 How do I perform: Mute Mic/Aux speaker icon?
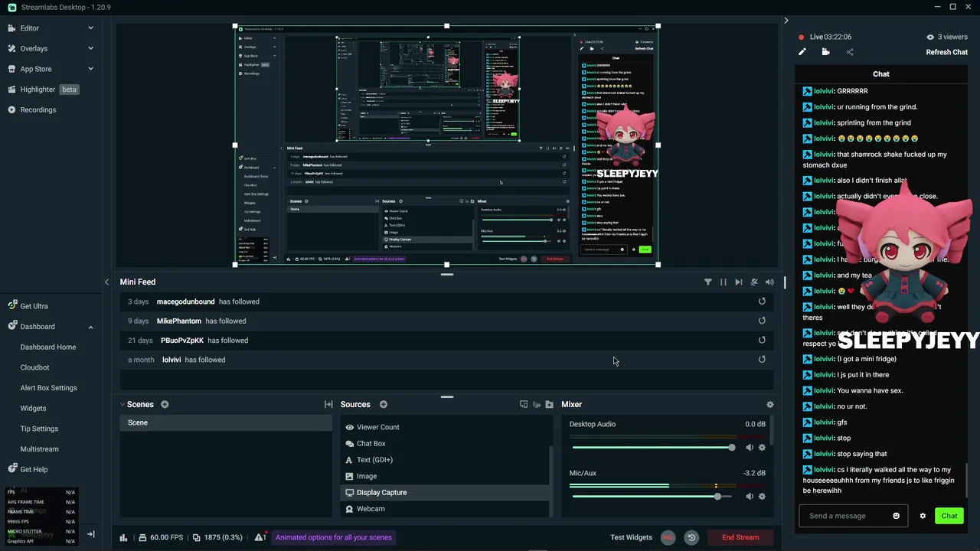(750, 497)
